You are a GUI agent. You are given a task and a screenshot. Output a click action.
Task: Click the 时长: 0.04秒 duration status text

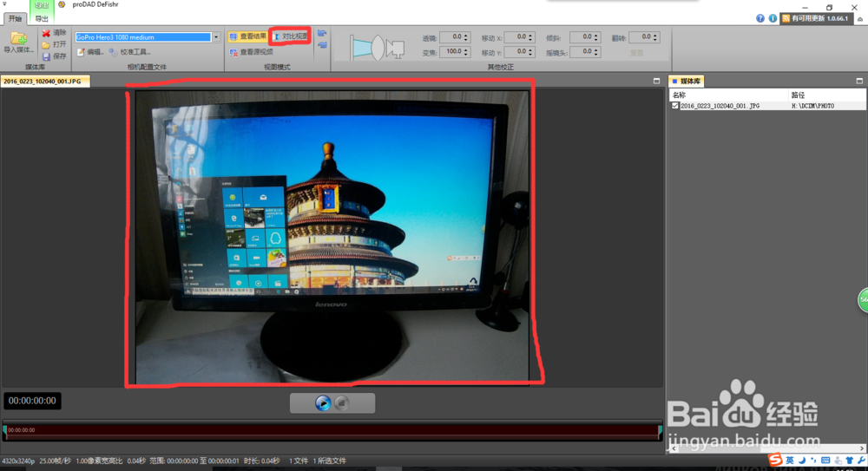click(x=262, y=461)
